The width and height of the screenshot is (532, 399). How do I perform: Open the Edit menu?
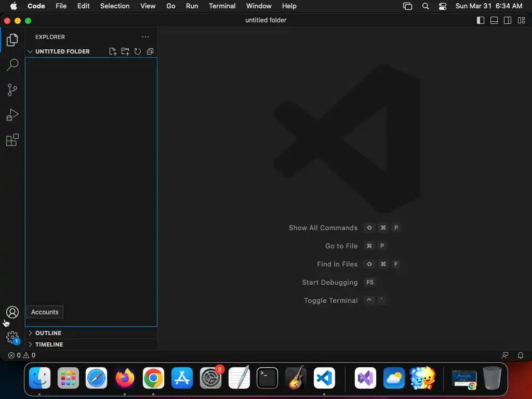point(84,6)
